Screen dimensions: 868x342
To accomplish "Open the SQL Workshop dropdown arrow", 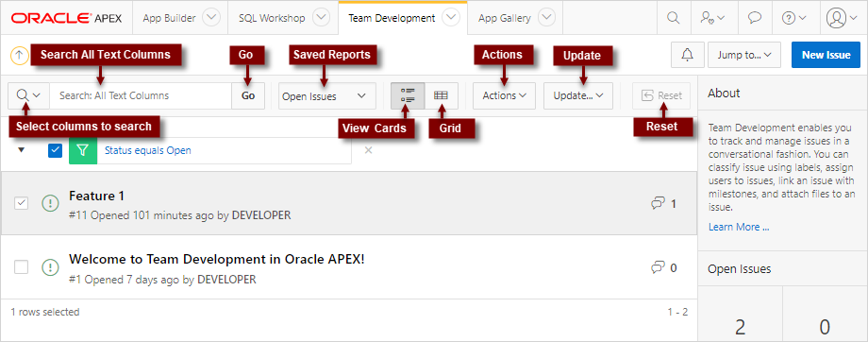I will point(321,18).
